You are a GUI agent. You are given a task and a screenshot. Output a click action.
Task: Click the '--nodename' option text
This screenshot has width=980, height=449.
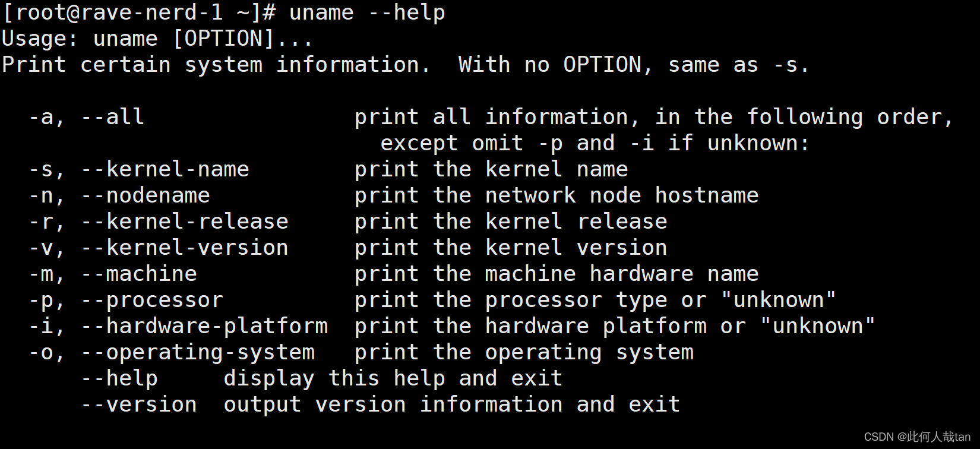point(146,195)
